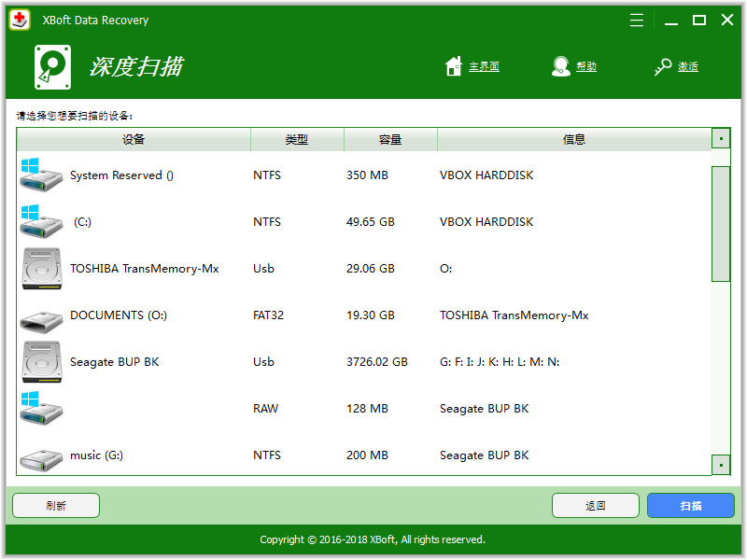747x560 pixels.
Task: Click 'O:' info cell of TOSHIBA row
Action: pos(446,269)
